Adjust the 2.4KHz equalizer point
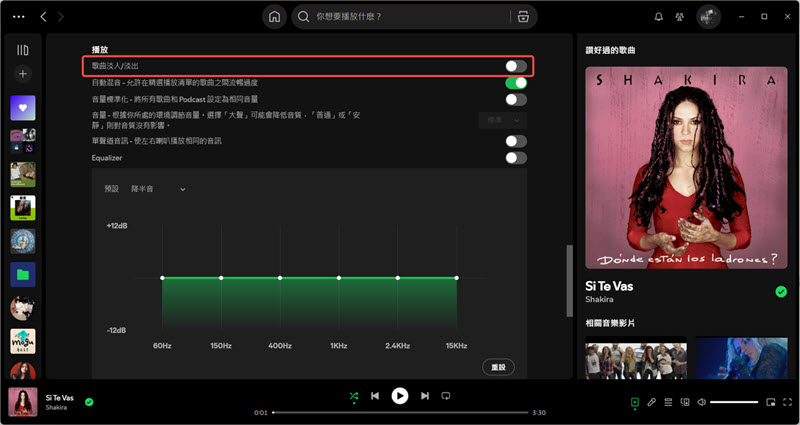800x425 pixels. (397, 278)
